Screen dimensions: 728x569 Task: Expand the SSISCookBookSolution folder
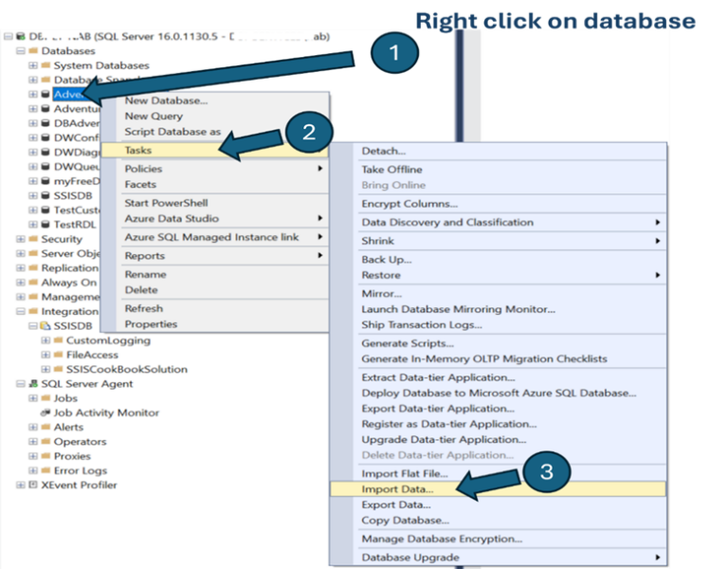coord(45,369)
